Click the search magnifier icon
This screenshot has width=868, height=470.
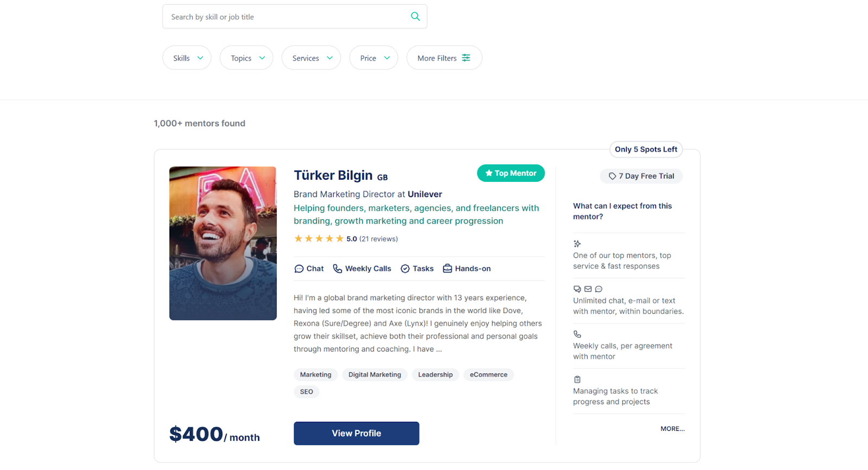[x=415, y=16]
